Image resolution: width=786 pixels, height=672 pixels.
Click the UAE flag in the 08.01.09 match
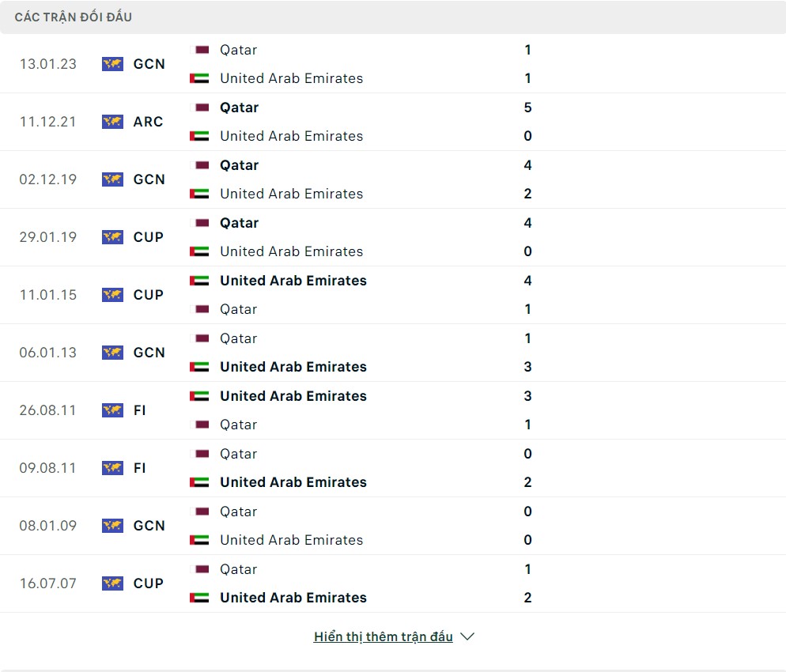pos(199,540)
